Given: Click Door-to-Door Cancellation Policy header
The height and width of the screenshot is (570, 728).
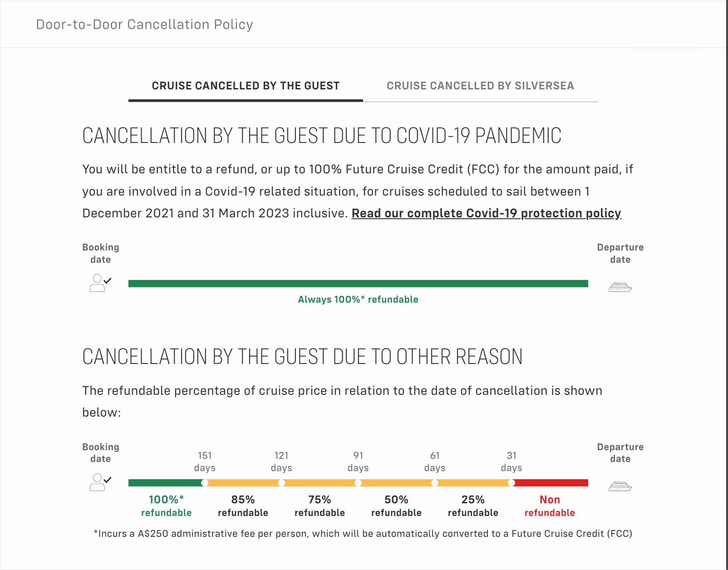Looking at the screenshot, I should click(x=144, y=25).
